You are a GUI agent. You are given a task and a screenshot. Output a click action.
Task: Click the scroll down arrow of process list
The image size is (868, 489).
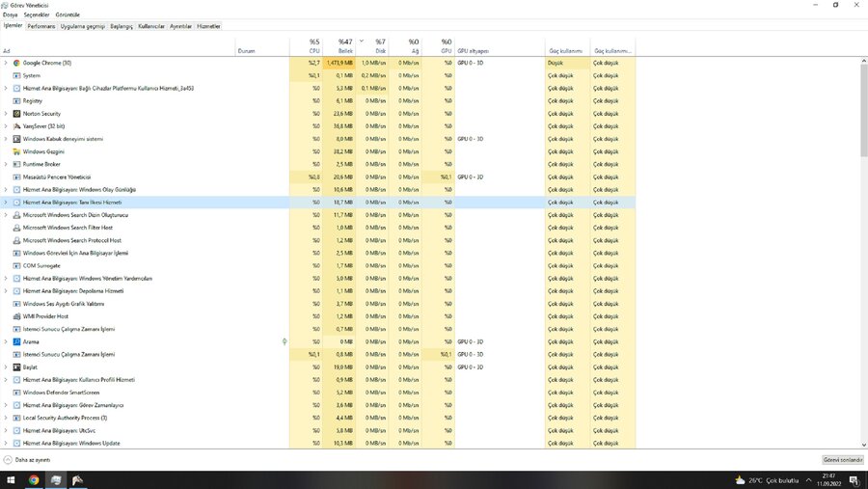point(863,445)
